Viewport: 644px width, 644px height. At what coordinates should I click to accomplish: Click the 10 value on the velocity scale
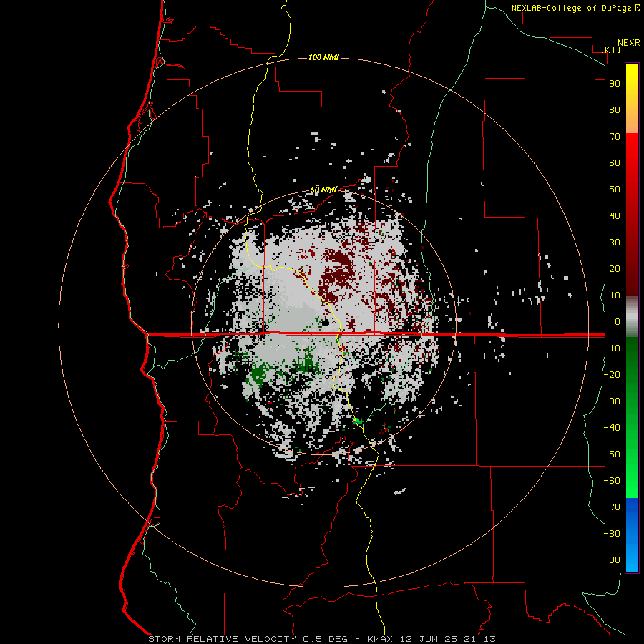point(615,296)
